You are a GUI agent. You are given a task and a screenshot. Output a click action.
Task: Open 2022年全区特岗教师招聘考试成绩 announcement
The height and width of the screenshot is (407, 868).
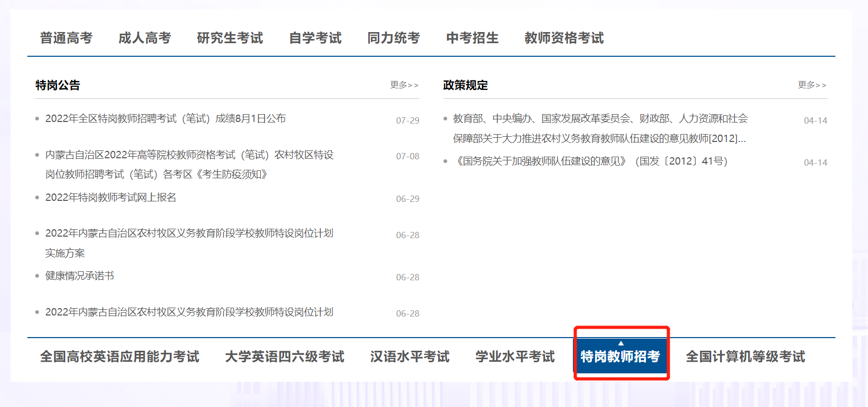click(165, 119)
